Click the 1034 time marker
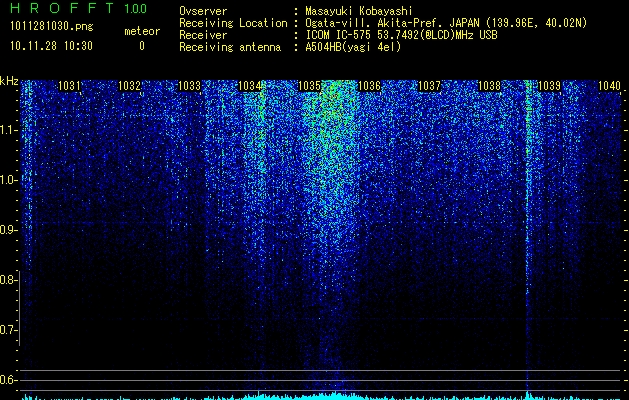Screen dimensions: 629x400 pos(250,85)
